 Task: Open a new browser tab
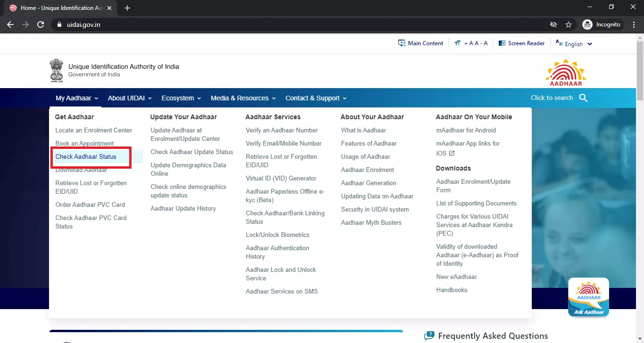[127, 8]
